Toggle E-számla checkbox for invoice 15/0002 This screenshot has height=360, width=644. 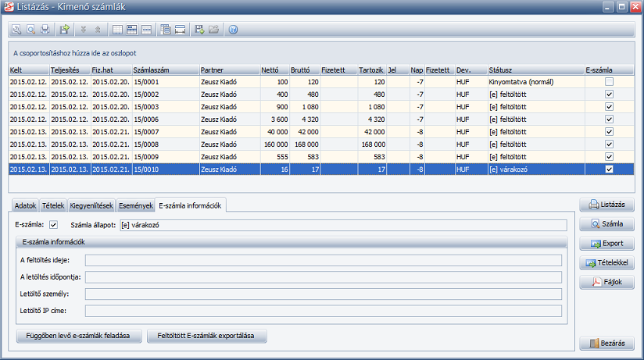click(x=609, y=94)
